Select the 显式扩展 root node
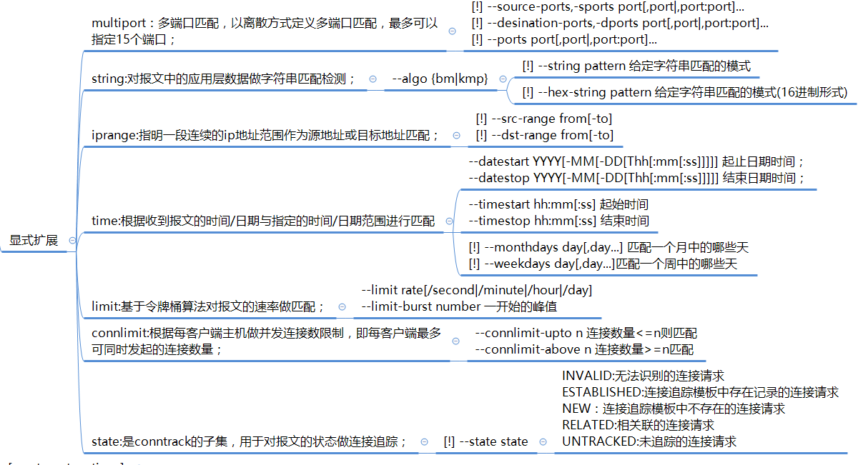868x465 pixels. point(34,241)
